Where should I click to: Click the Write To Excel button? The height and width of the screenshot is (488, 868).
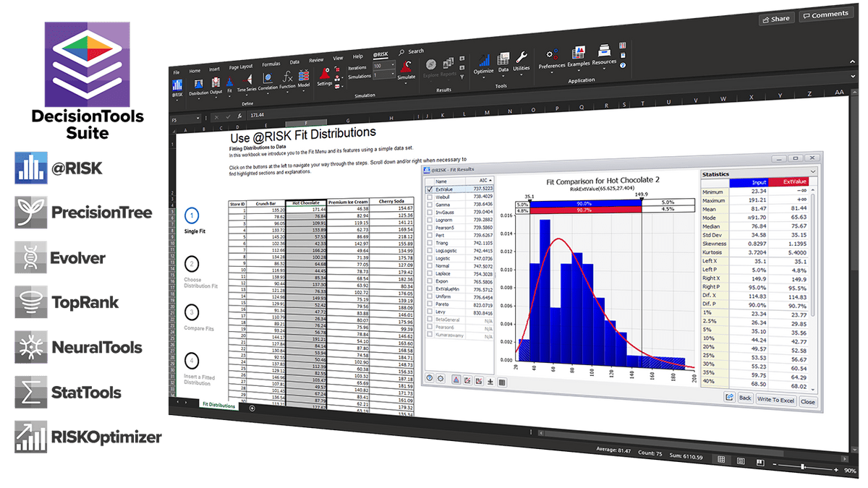click(775, 400)
